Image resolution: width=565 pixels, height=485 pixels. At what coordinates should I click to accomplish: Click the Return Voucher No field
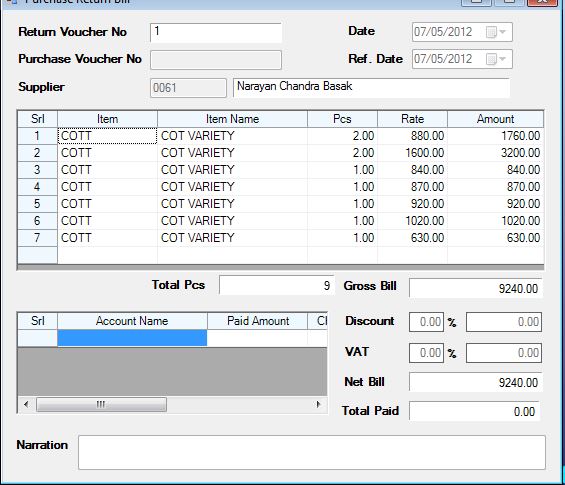tap(216, 33)
